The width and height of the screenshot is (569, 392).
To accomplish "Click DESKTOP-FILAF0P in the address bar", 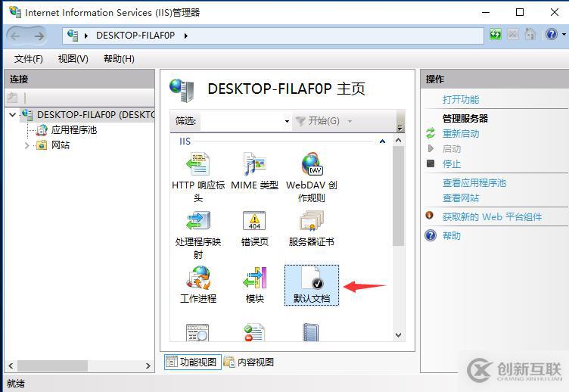I will pyautogui.click(x=135, y=36).
